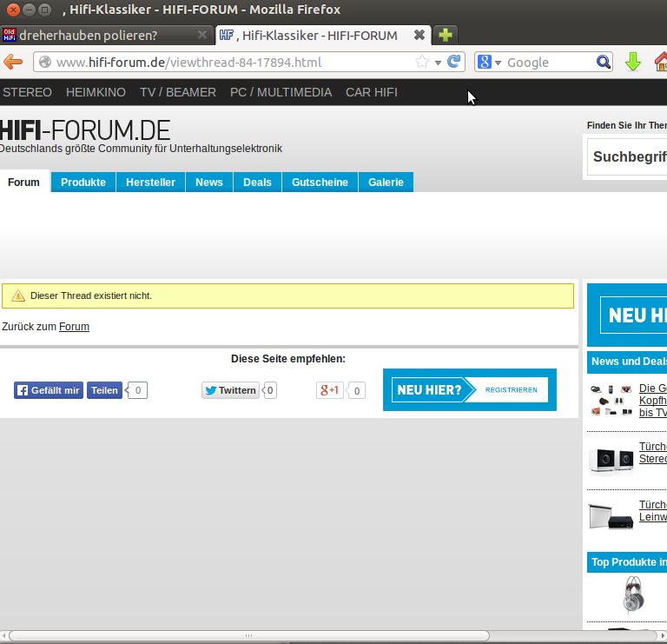This screenshot has height=644, width=667.
Task: Click the back arrow navigation button
Action: [13, 63]
